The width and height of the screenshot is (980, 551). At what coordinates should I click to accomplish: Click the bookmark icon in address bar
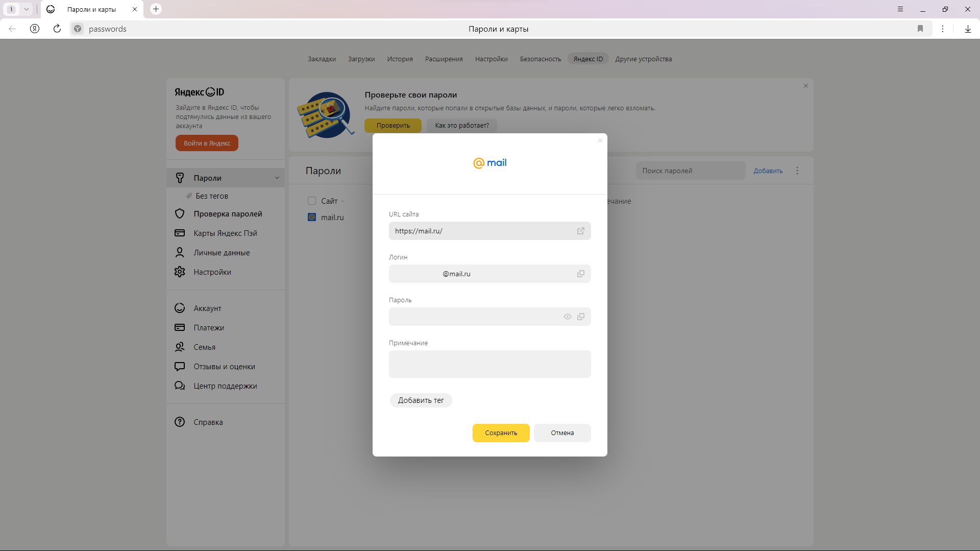coord(920,29)
